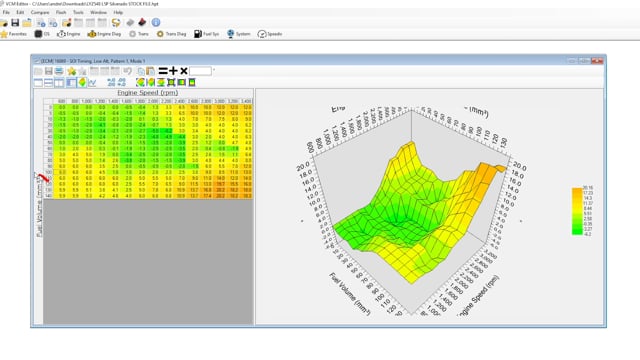Click the yellow-blue arrows icon in main toolbar
This screenshot has width=640, height=360.
[116, 22]
